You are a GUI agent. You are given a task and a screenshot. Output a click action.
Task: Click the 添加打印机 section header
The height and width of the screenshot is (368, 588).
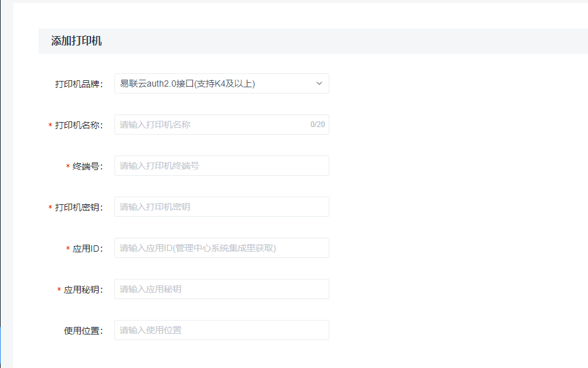point(77,41)
